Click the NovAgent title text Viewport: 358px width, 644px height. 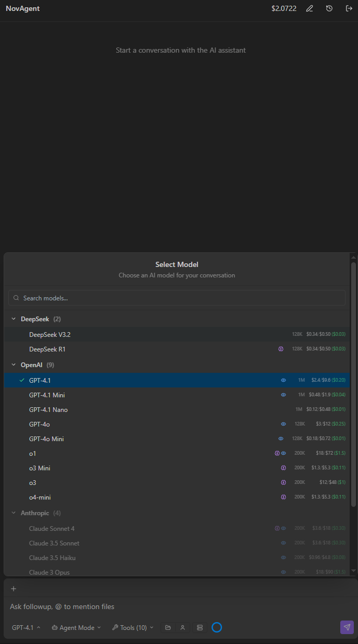click(x=22, y=8)
